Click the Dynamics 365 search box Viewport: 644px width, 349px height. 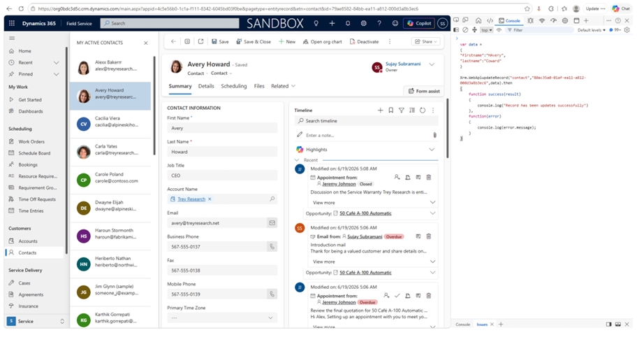[170, 24]
